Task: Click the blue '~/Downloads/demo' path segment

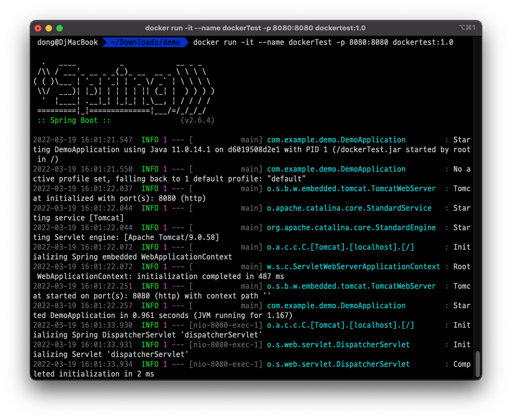Action: tap(146, 42)
